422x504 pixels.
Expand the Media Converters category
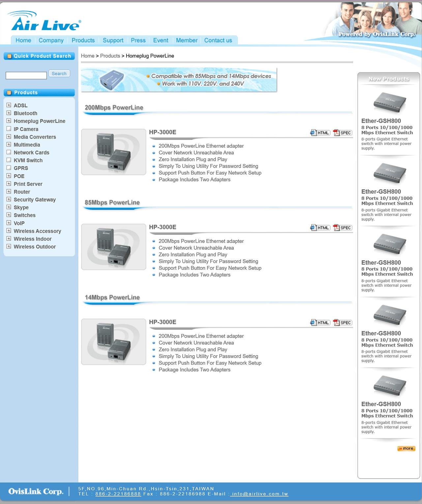[9, 137]
